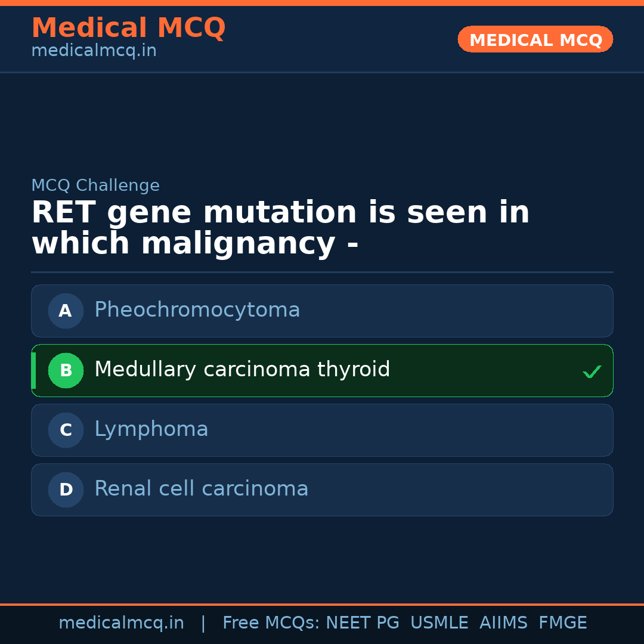Click USMLE in the footer

[439, 623]
